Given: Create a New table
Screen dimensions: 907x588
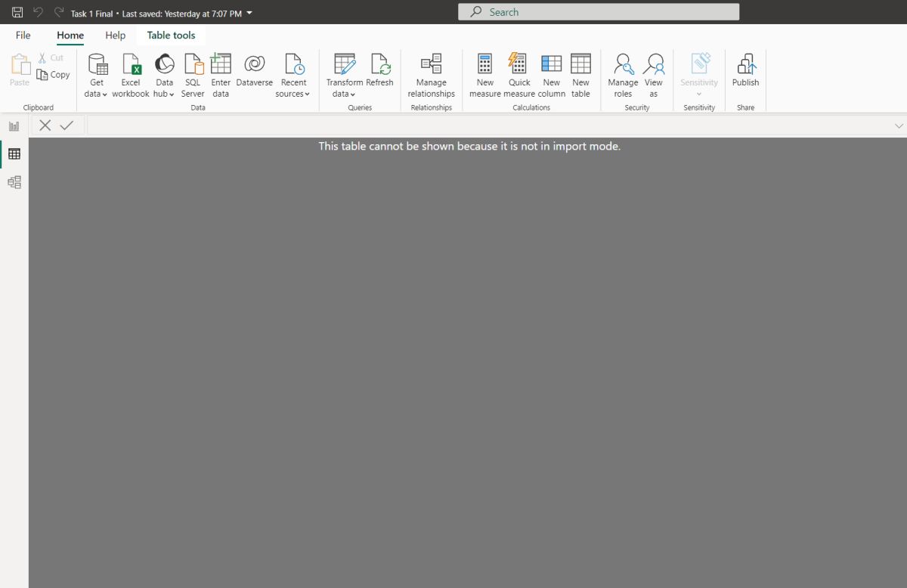Looking at the screenshot, I should click(580, 76).
